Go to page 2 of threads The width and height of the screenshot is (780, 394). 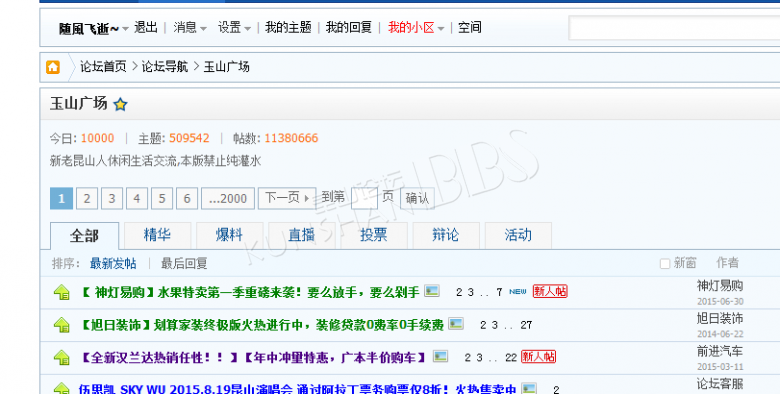point(87,198)
